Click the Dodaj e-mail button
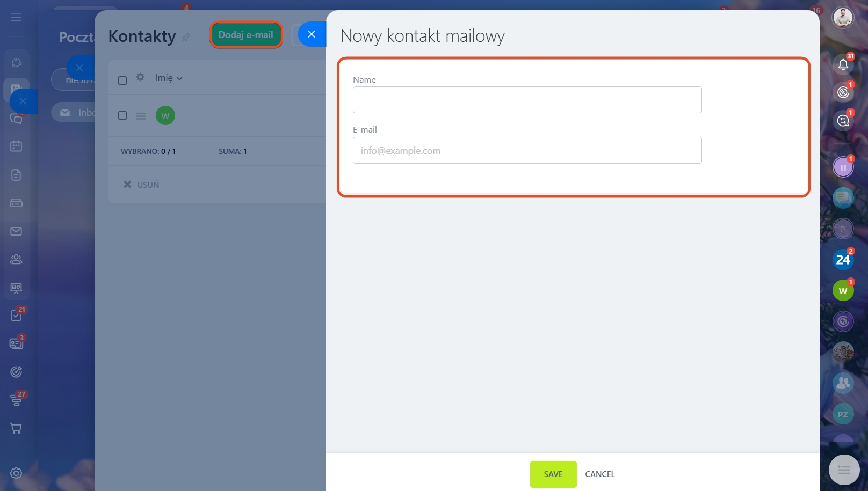868x491 pixels. tap(246, 34)
